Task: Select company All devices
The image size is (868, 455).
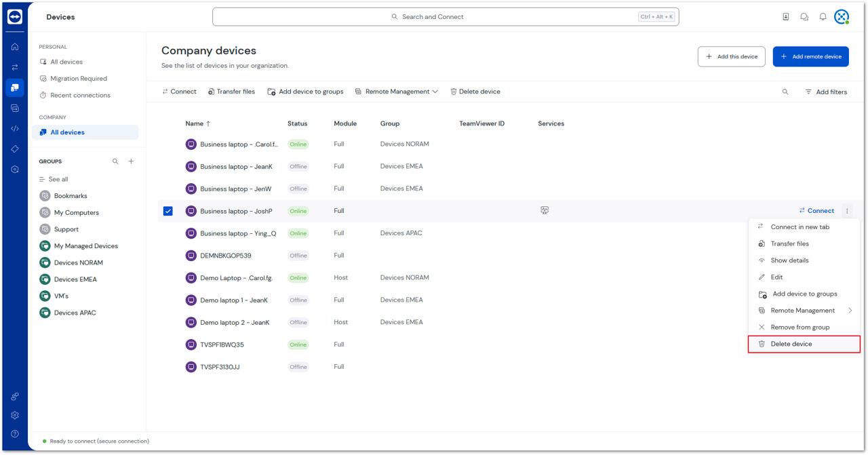Action: 85,132
